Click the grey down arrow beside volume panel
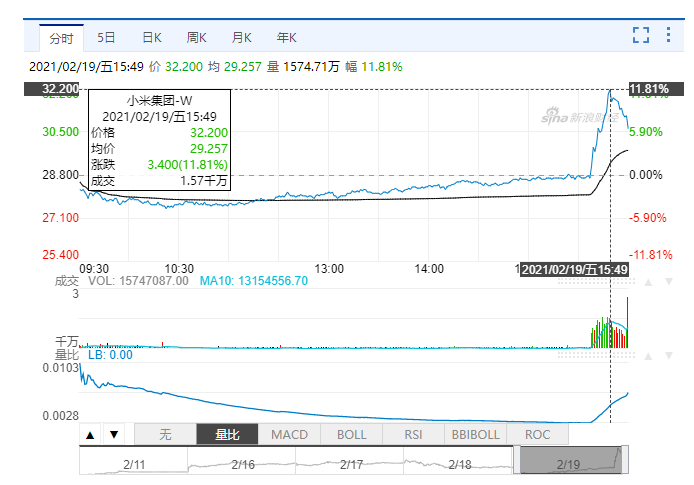Viewport: 694px width, 485px height. 669,282
